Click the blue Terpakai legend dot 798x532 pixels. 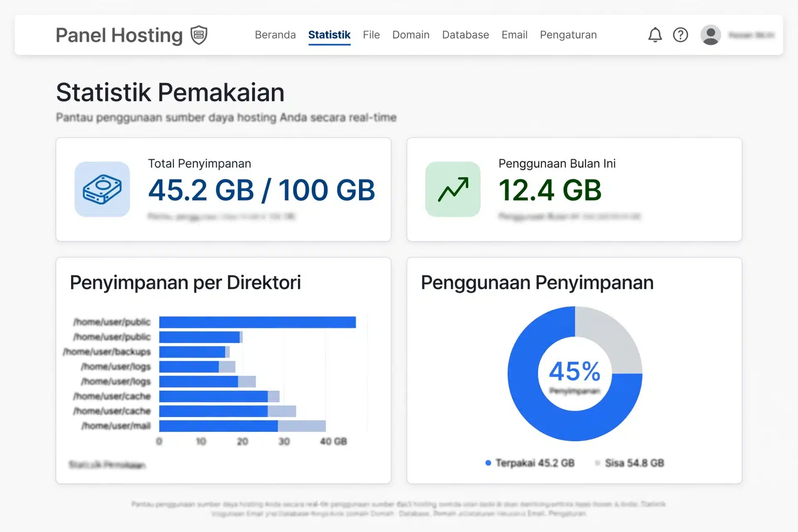coord(488,463)
